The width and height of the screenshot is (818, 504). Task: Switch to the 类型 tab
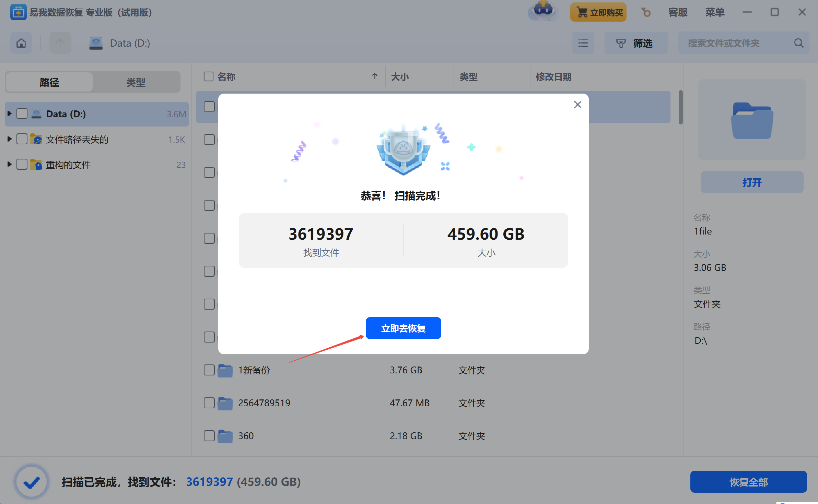point(136,82)
